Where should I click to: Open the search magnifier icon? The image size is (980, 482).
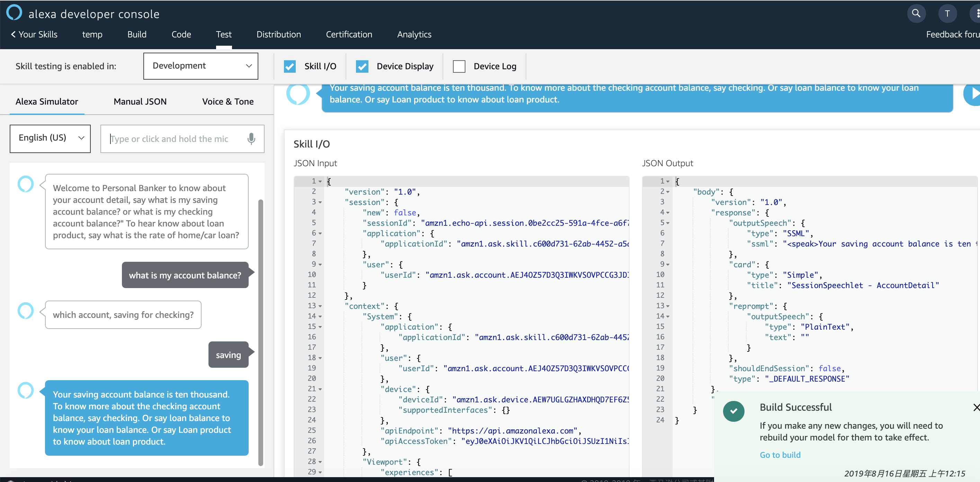tap(917, 14)
